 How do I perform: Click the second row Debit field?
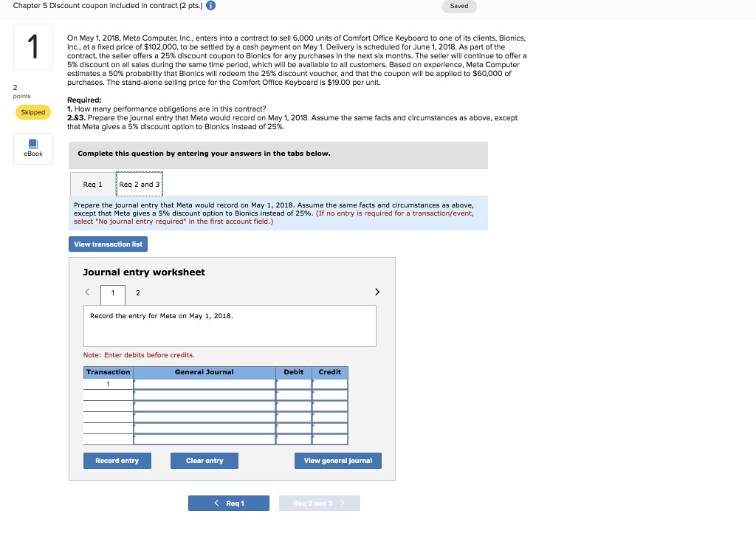294,395
